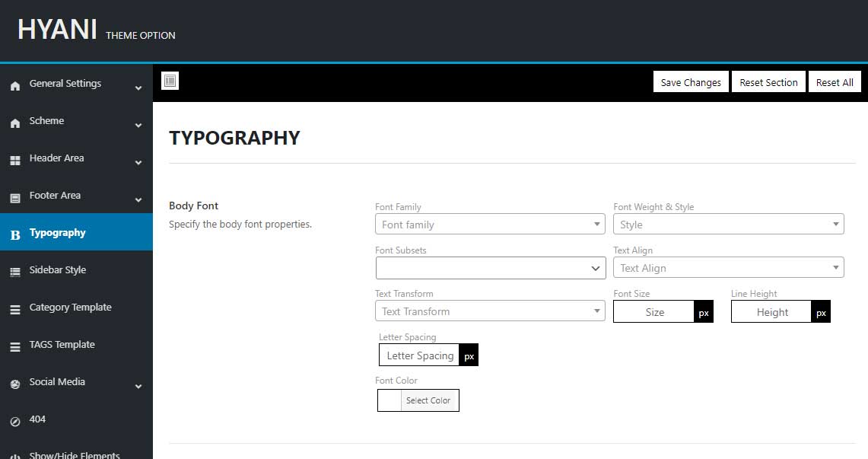Click the grid icon beside Header Area
This screenshot has width=868, height=459.
tap(15, 161)
